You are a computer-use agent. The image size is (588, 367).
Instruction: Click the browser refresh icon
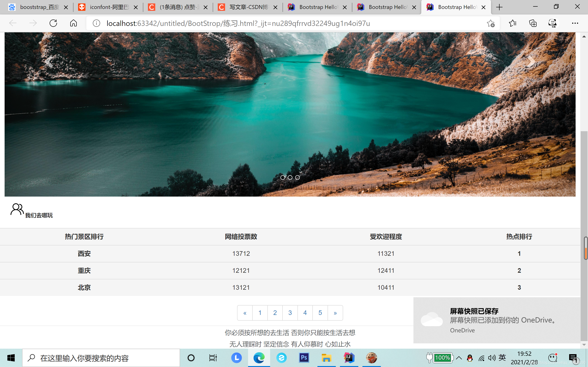tap(53, 23)
